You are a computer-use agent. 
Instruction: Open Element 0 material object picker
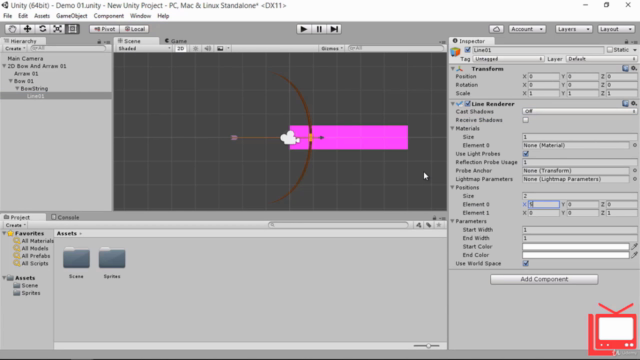635,145
